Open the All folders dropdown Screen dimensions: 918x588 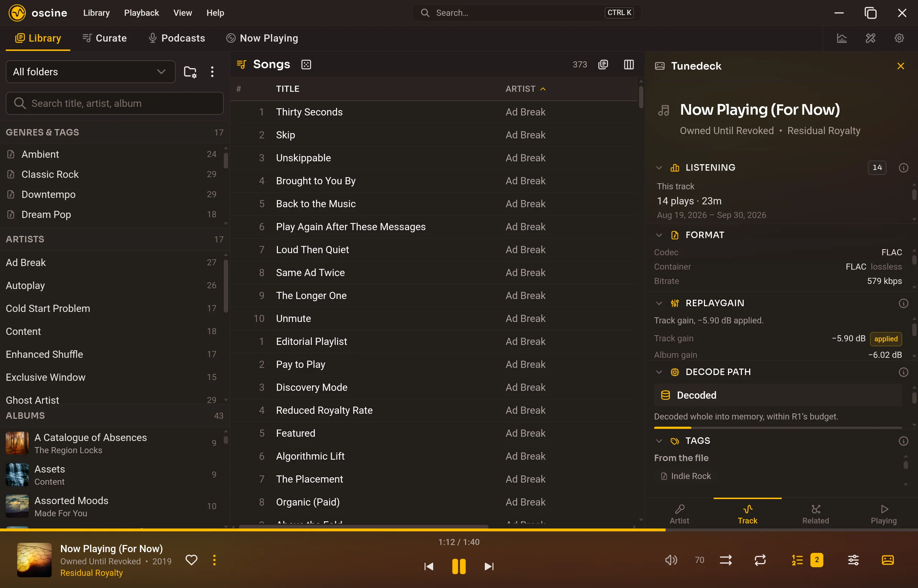(90, 72)
